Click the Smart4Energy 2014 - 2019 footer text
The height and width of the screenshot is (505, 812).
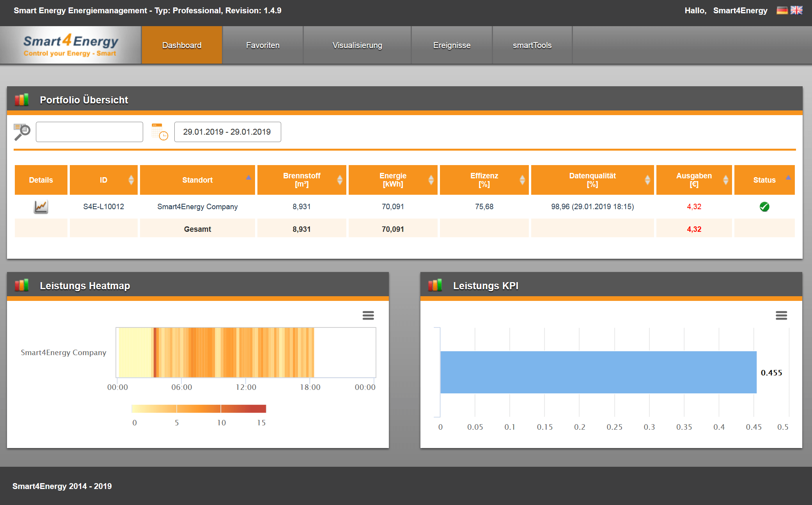pos(62,486)
